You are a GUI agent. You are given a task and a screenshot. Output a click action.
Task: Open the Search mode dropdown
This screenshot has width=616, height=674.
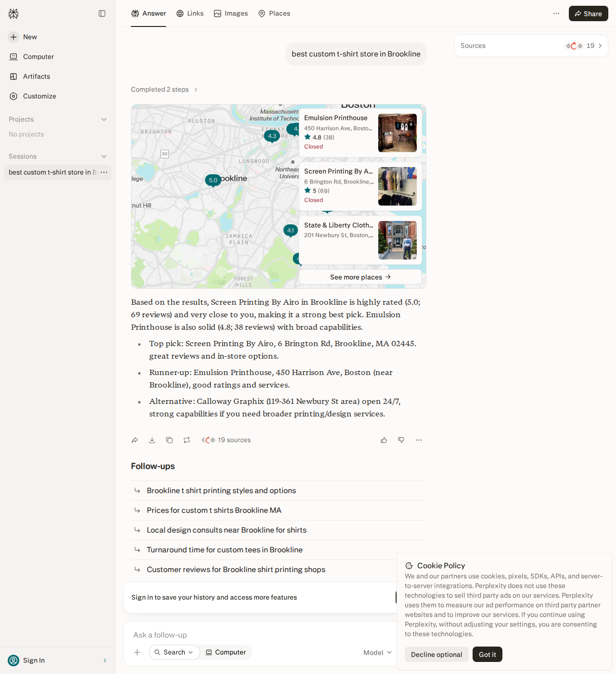click(174, 652)
